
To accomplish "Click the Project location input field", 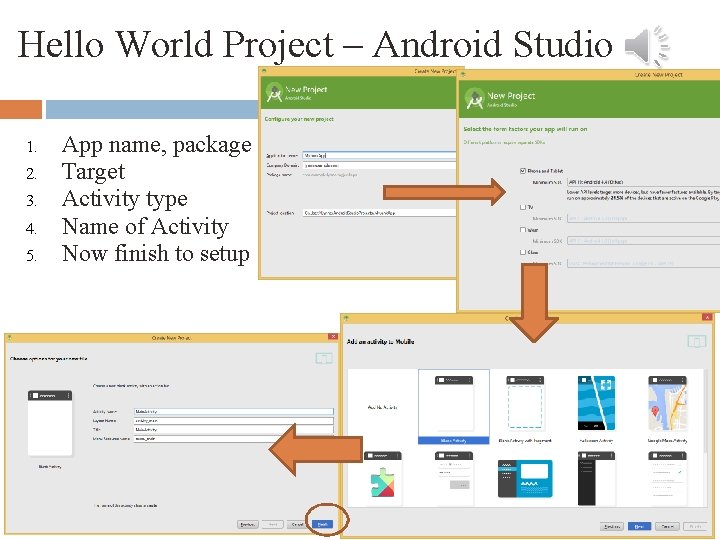I will (379, 213).
